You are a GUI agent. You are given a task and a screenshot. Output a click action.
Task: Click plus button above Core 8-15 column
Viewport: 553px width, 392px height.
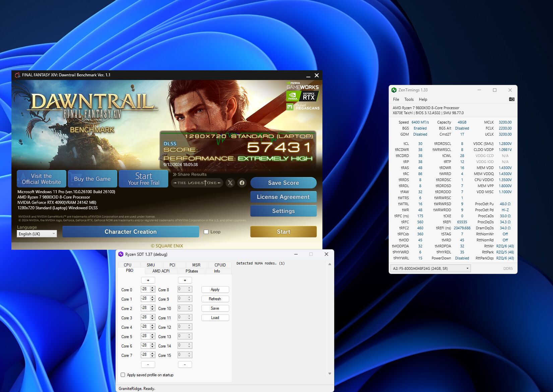coord(185,280)
